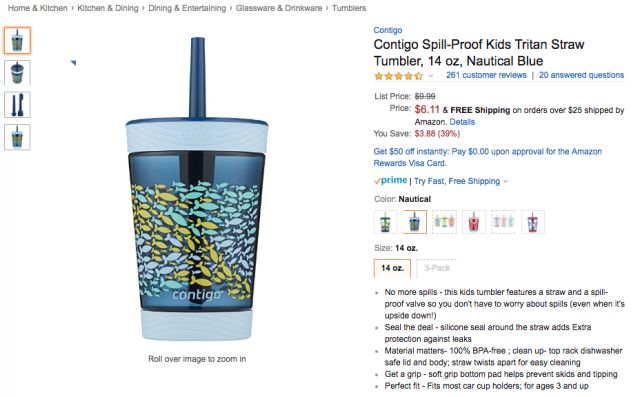Screen dimensions: 640x397
Task: Go to Tumblers breadcrumb category
Action: point(349,8)
